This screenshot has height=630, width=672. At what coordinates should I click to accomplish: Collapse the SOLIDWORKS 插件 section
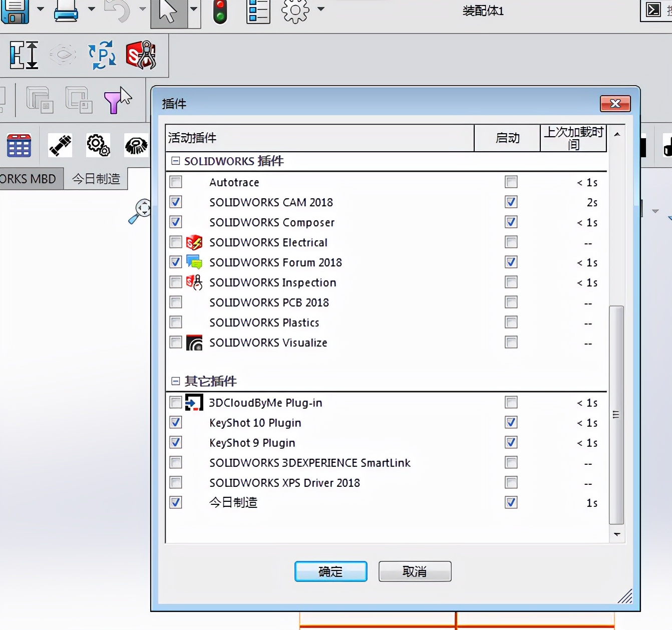[175, 161]
